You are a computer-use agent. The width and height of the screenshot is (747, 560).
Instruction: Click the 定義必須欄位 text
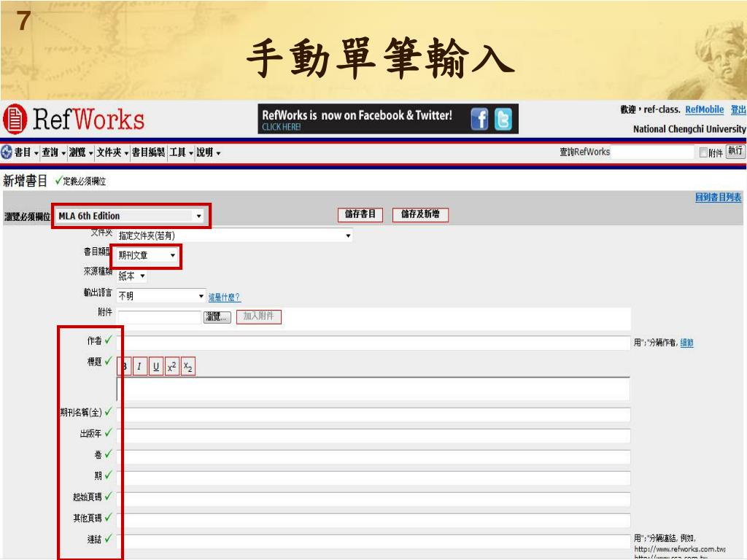coord(85,182)
